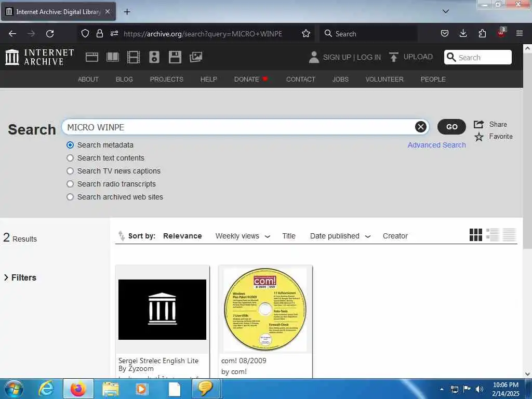Screen dimensions: 532x399
Task: Click the user avatar icon
Action: pos(314,57)
